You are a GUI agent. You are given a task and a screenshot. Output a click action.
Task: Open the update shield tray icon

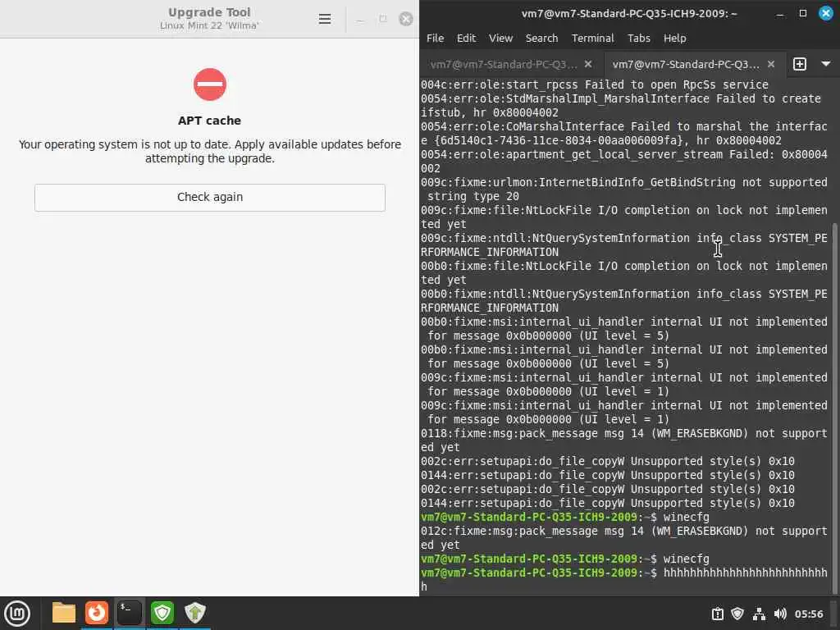(x=737, y=614)
